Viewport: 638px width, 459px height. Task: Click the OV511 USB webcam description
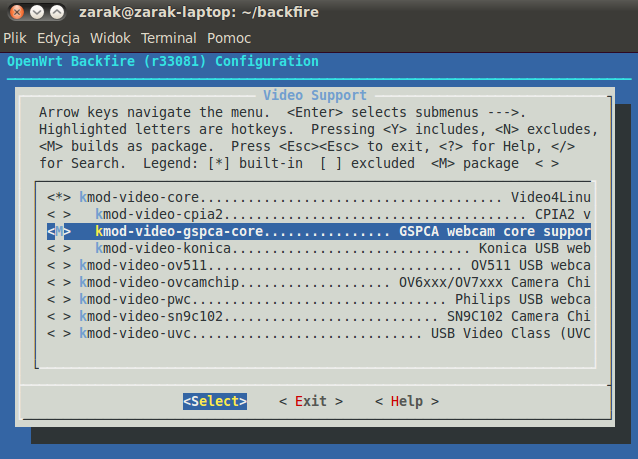click(x=531, y=266)
